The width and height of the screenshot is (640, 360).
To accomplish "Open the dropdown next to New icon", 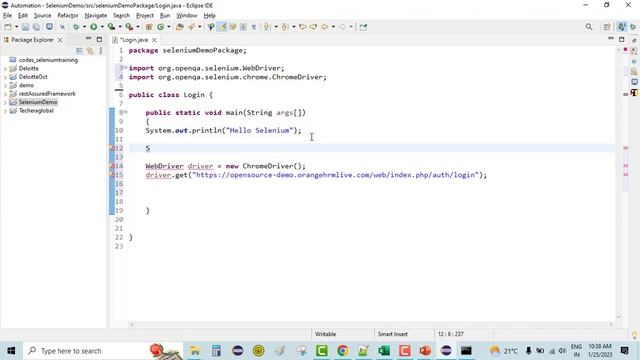I will 16,27.
